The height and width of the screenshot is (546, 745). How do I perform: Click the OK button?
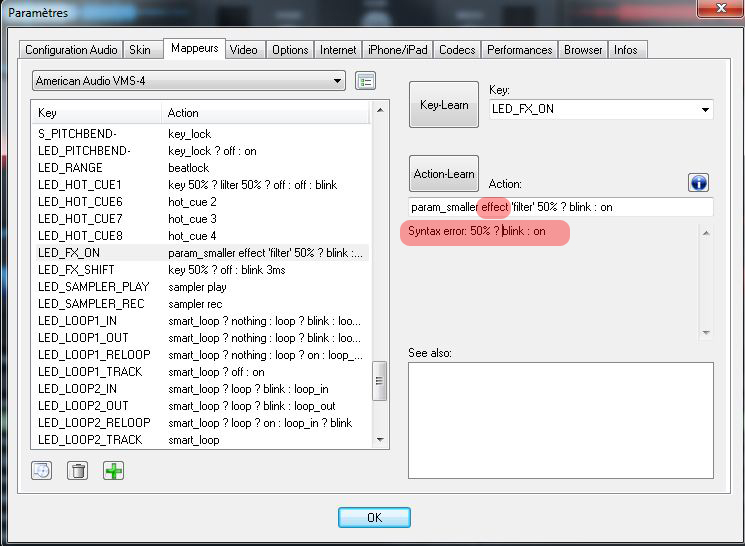[374, 518]
